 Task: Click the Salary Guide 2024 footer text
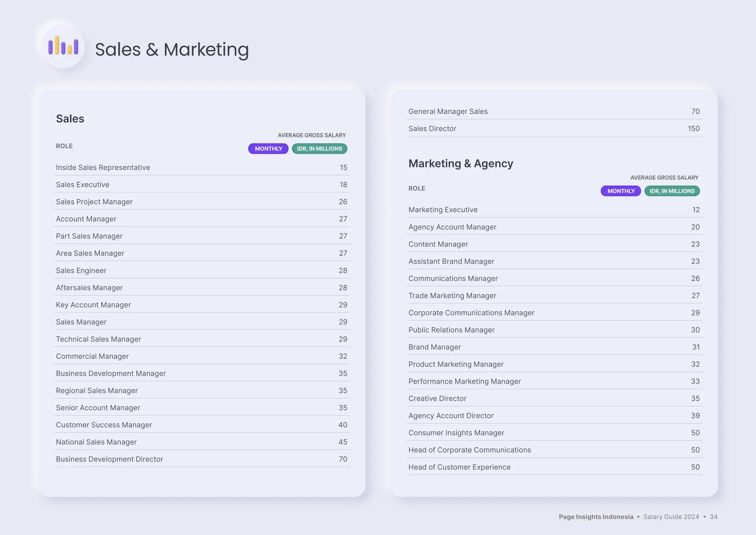click(671, 517)
